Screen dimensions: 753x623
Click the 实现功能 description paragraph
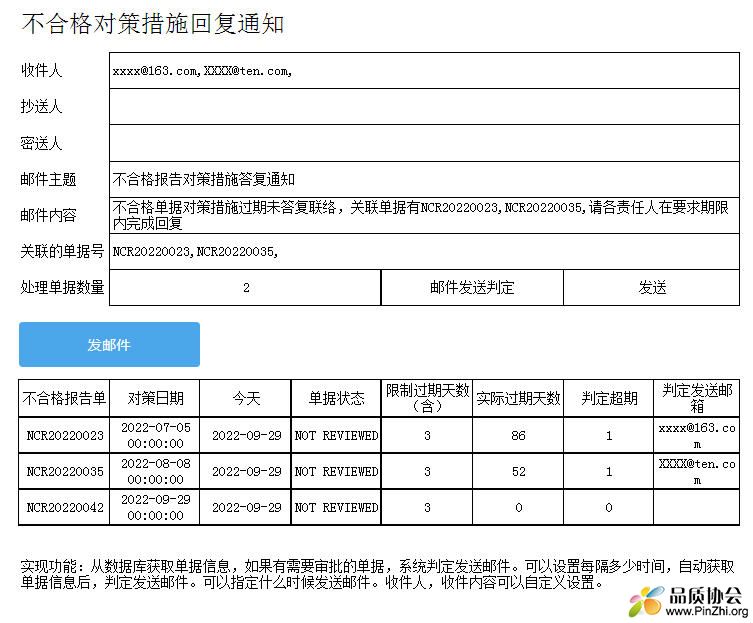[377, 574]
